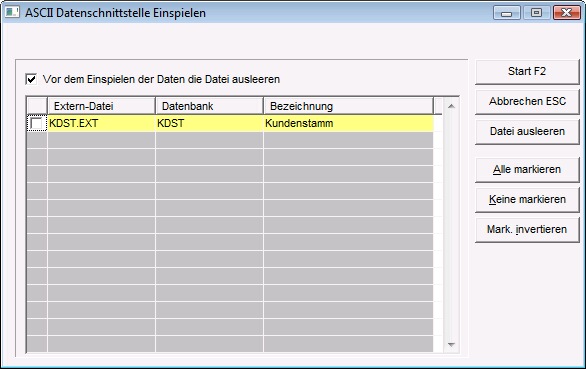The width and height of the screenshot is (586, 369).
Task: Invert selection with Mark. invertieren
Action: [x=527, y=229]
